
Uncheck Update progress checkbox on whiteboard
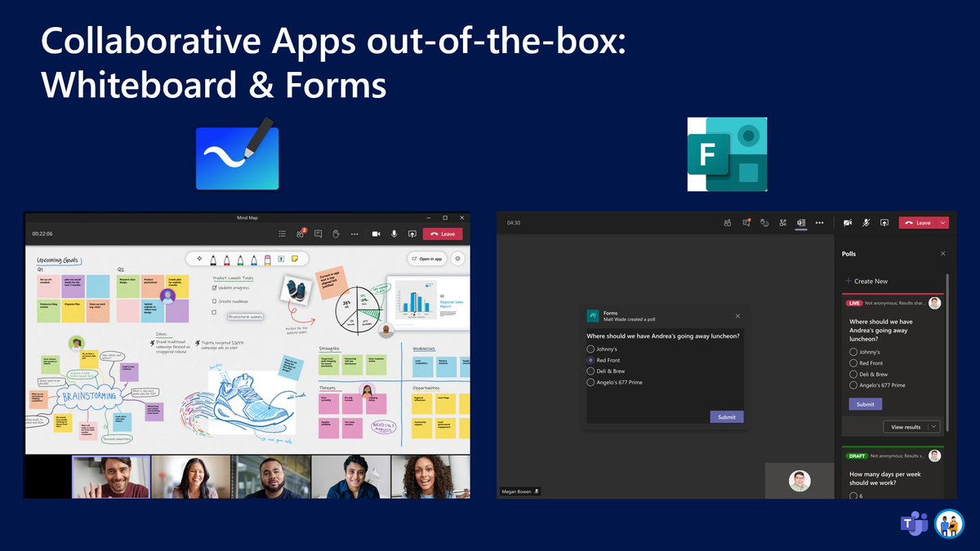pyautogui.click(x=215, y=288)
